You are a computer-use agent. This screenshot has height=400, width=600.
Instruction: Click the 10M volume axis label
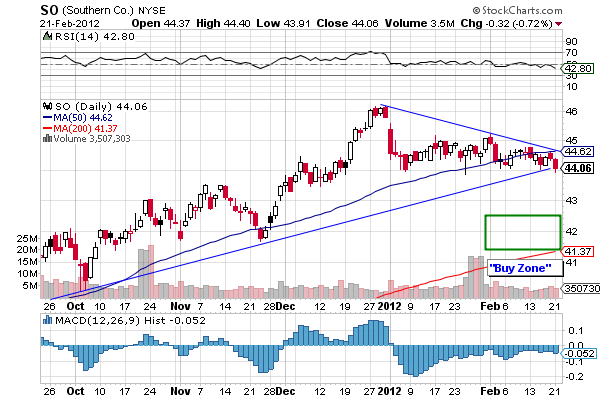[x=27, y=274]
